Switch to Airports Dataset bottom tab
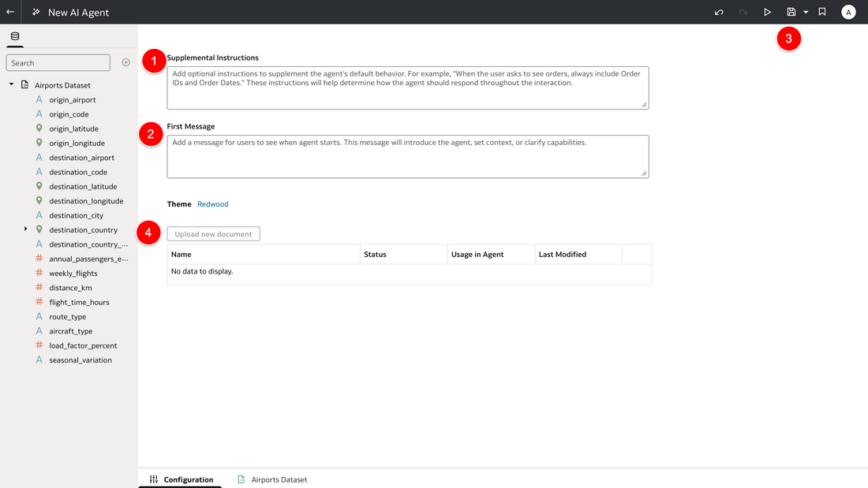The width and height of the screenshot is (868, 488). tap(271, 479)
